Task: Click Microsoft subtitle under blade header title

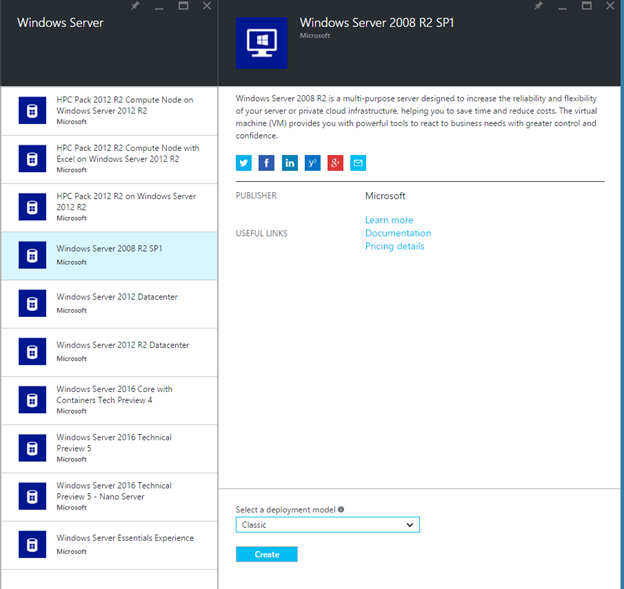Action: pos(315,35)
